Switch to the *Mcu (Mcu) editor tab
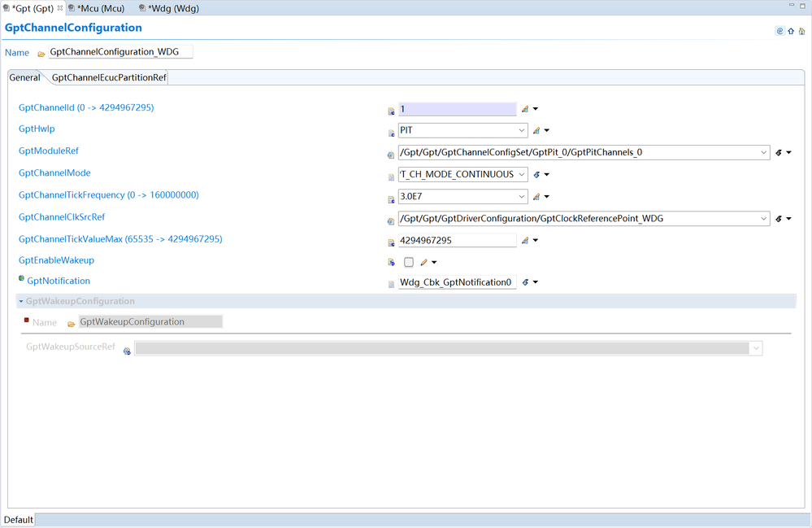 (x=97, y=8)
